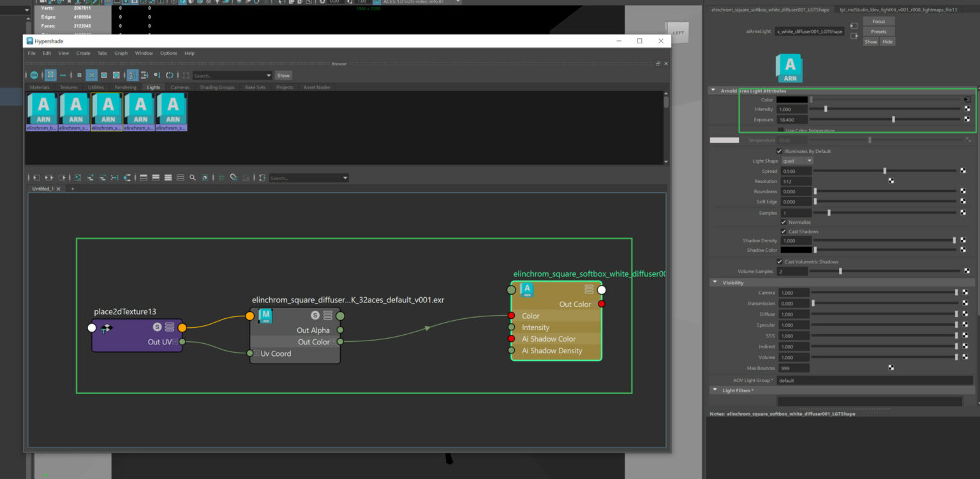Image resolution: width=980 pixels, height=479 pixels.
Task: Collapse the Visibility section
Action: (x=715, y=283)
